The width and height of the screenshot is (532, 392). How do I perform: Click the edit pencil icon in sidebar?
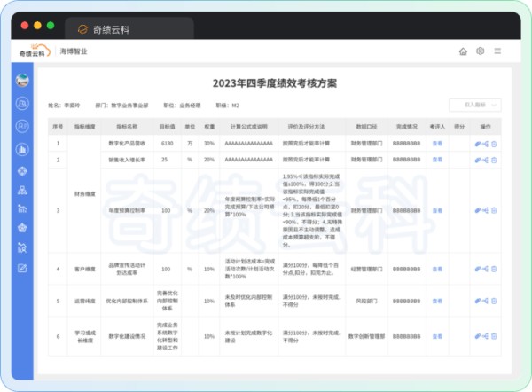[x=22, y=268]
